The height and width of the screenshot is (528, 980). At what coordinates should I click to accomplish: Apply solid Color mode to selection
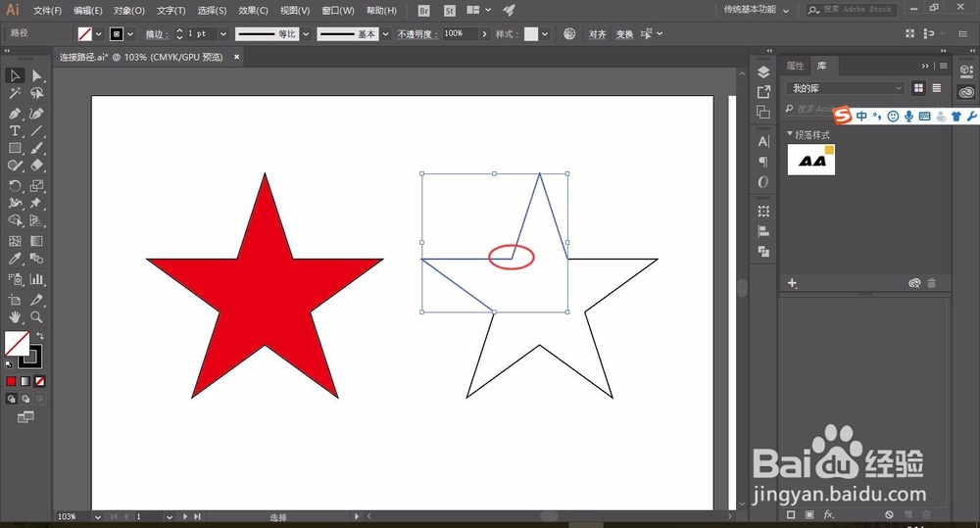(x=11, y=381)
